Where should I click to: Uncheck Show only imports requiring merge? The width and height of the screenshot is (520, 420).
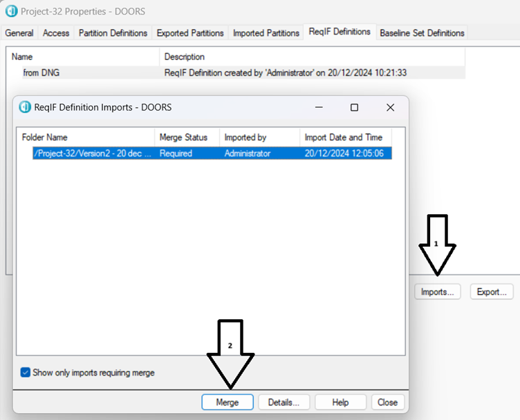26,372
